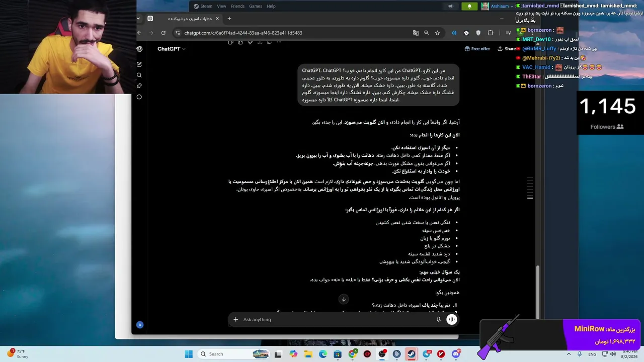
Task: Open the more options dots above the message
Action: (x=279, y=42)
